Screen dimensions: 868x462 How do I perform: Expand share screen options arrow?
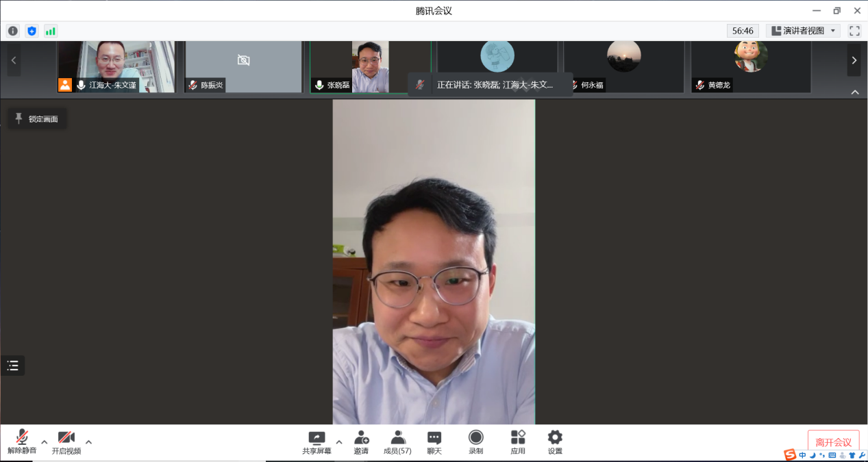339,441
